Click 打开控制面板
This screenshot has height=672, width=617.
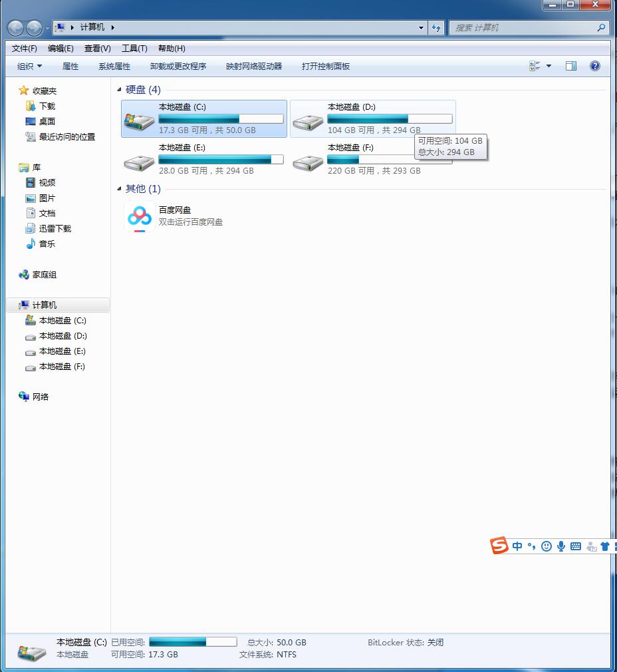(x=326, y=66)
